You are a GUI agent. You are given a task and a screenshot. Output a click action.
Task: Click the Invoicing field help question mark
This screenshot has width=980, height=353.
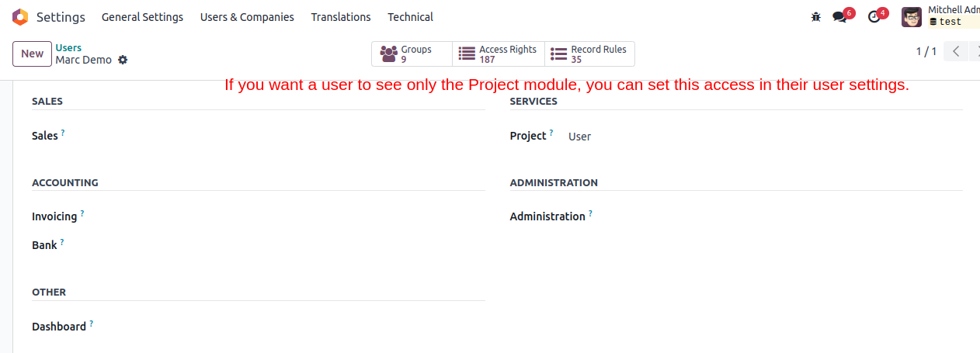(82, 213)
